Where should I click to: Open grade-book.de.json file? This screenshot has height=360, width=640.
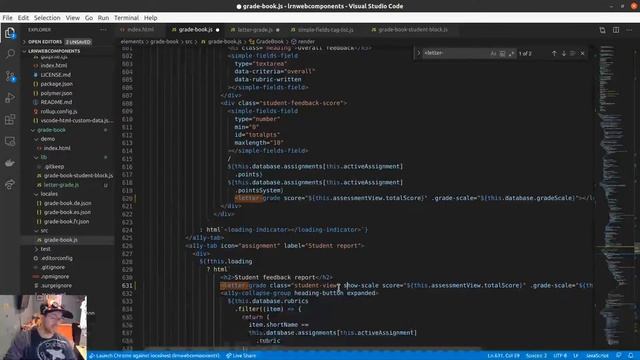coord(67,203)
